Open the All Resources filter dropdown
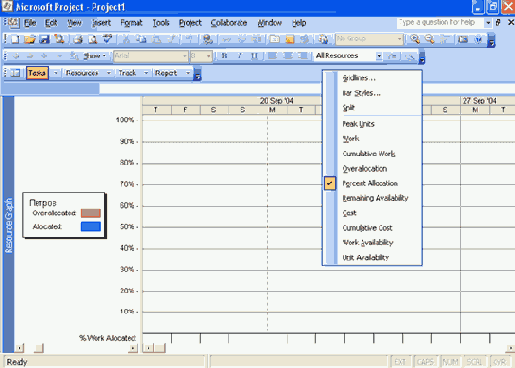 tap(379, 56)
